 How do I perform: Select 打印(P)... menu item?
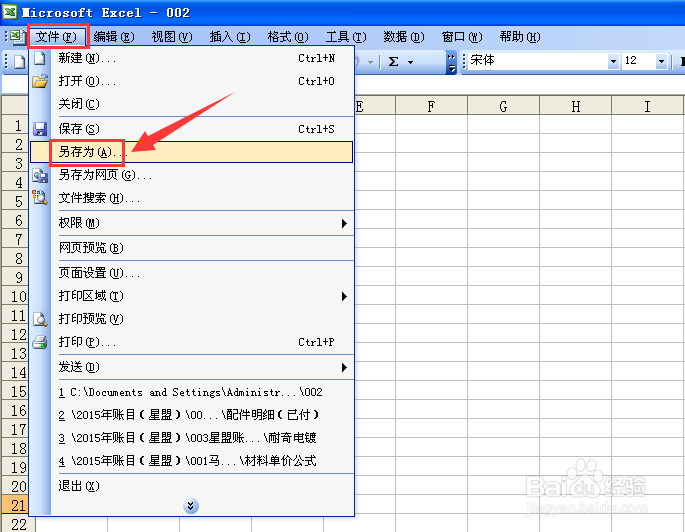point(192,342)
